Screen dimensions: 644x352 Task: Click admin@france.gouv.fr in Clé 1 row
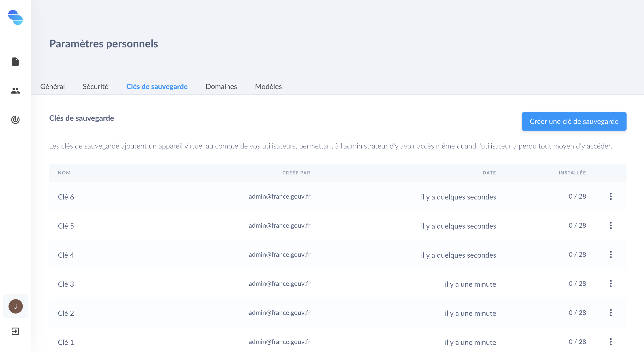pos(279,342)
